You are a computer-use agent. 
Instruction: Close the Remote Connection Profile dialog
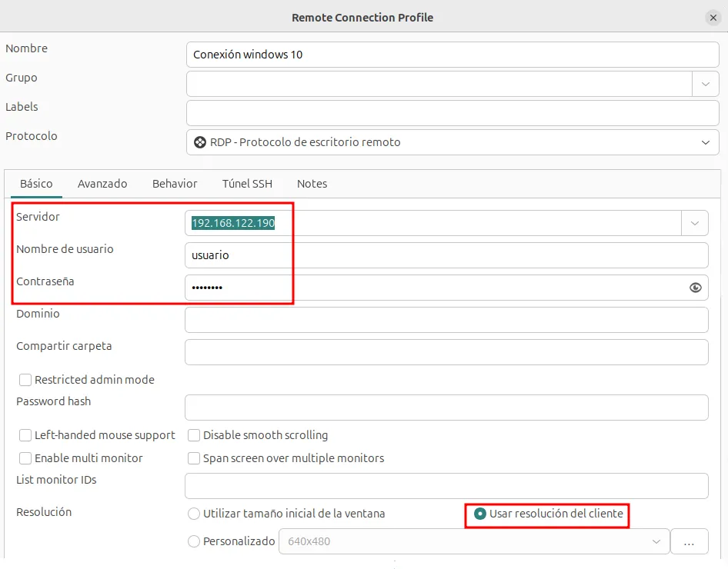tap(713, 17)
